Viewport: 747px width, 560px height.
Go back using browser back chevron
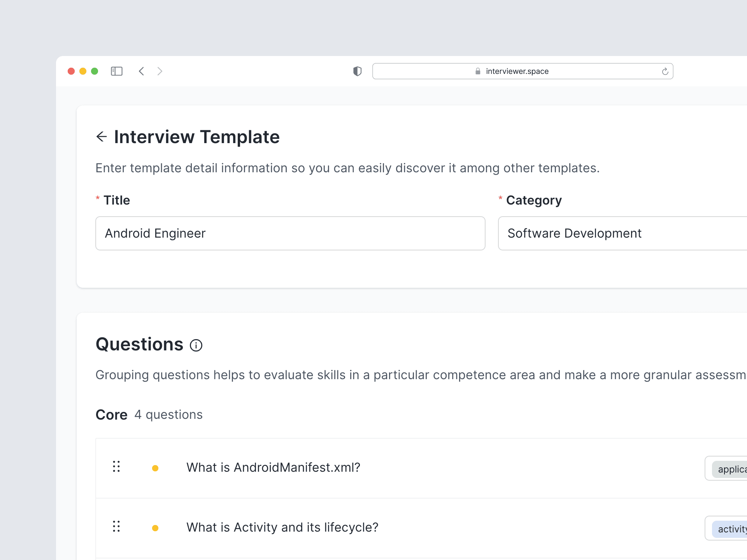pyautogui.click(x=141, y=71)
